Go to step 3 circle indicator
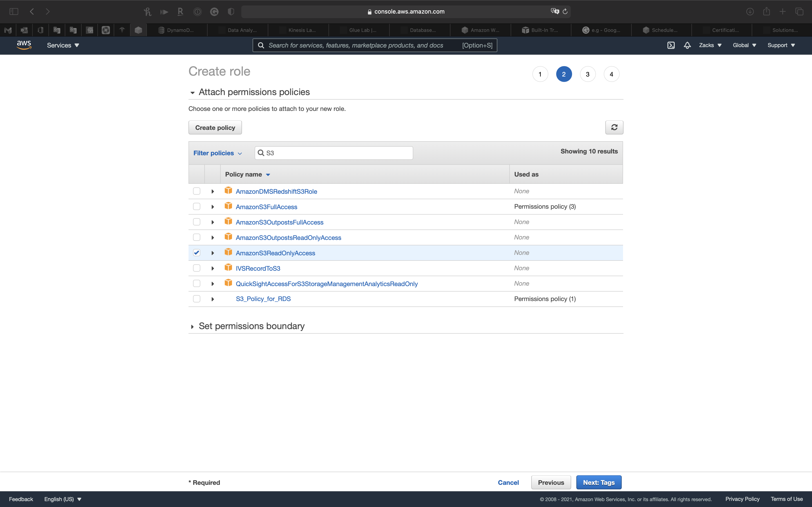Screen dimensions: 812x507 point(587,74)
